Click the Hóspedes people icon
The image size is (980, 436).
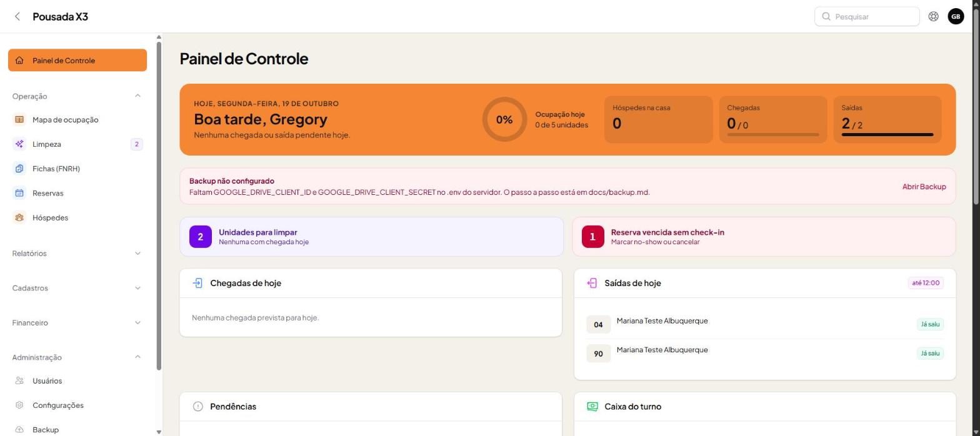19,217
